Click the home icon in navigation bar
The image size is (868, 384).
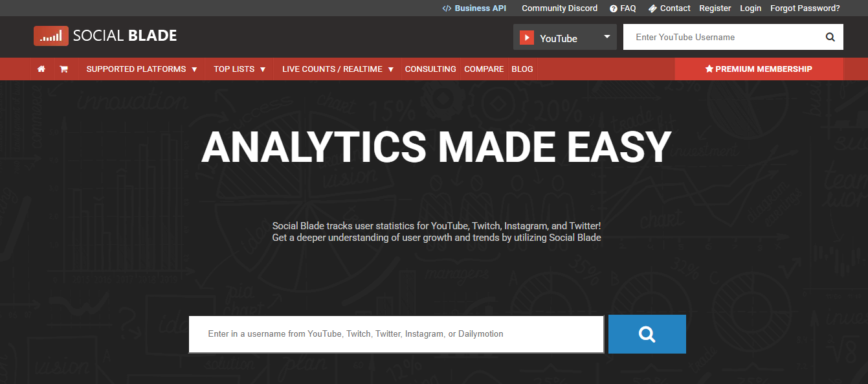pos(41,69)
